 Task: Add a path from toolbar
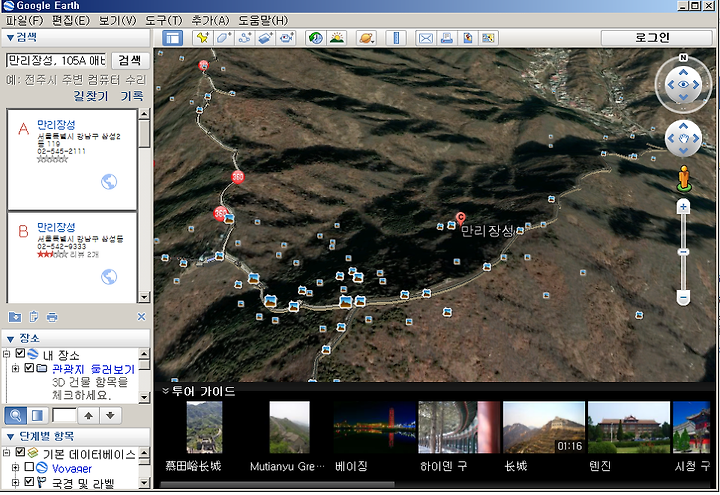coord(245,38)
